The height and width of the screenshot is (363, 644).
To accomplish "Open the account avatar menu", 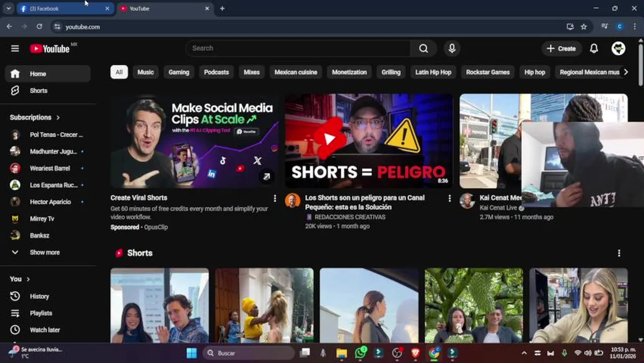I will (x=618, y=48).
